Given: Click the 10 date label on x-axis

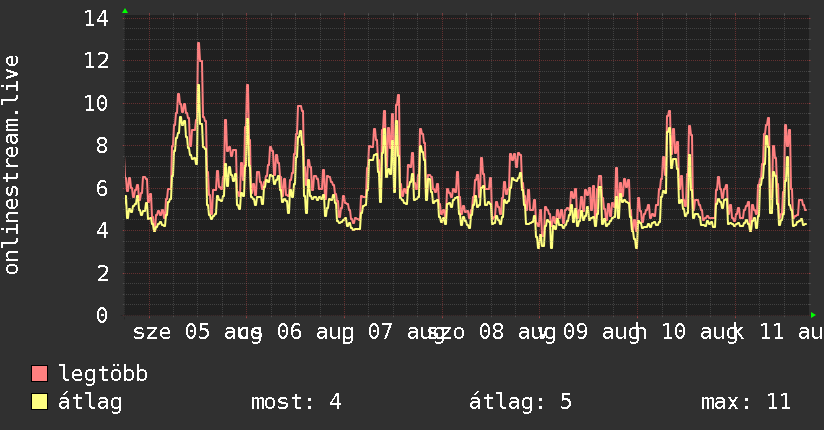Looking at the screenshot, I should point(673,332).
